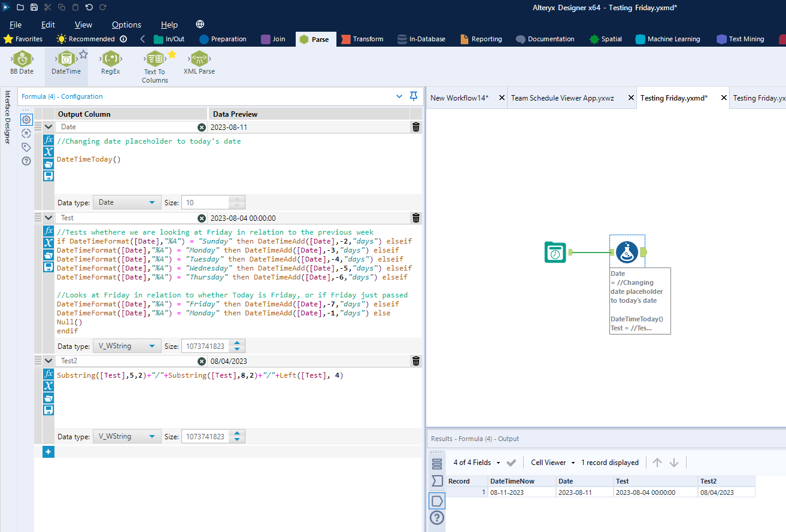Click the Test2 output column name field

pyautogui.click(x=127, y=361)
